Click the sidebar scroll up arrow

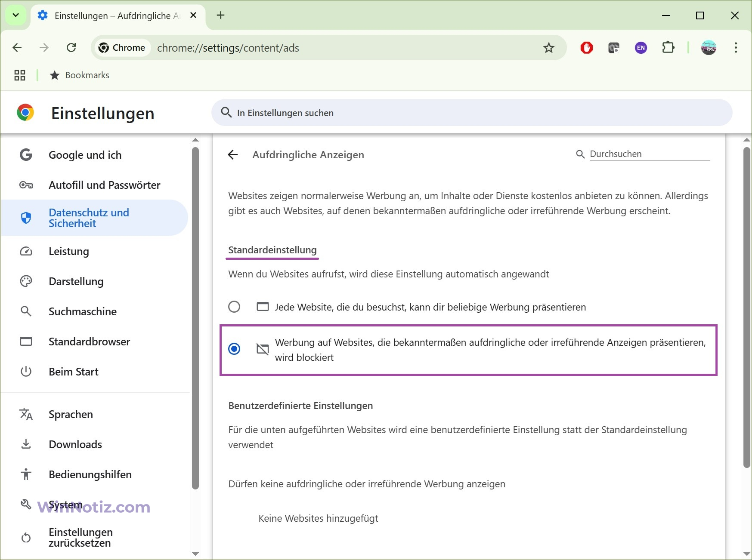click(195, 140)
